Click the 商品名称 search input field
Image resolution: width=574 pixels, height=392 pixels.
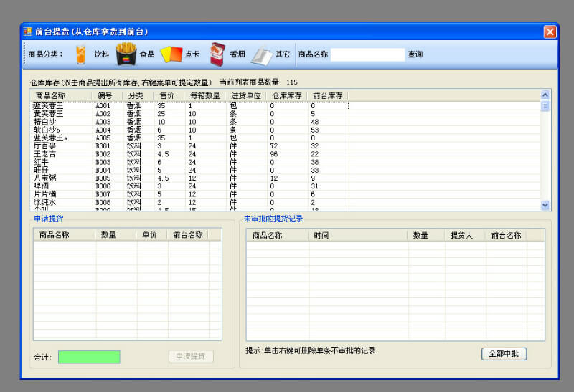click(367, 54)
